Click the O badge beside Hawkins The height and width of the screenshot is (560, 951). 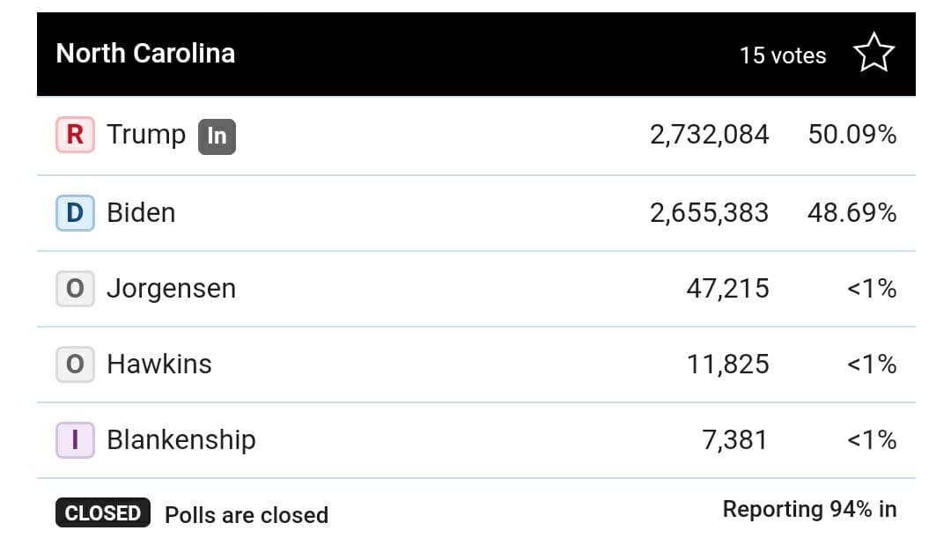(x=75, y=365)
